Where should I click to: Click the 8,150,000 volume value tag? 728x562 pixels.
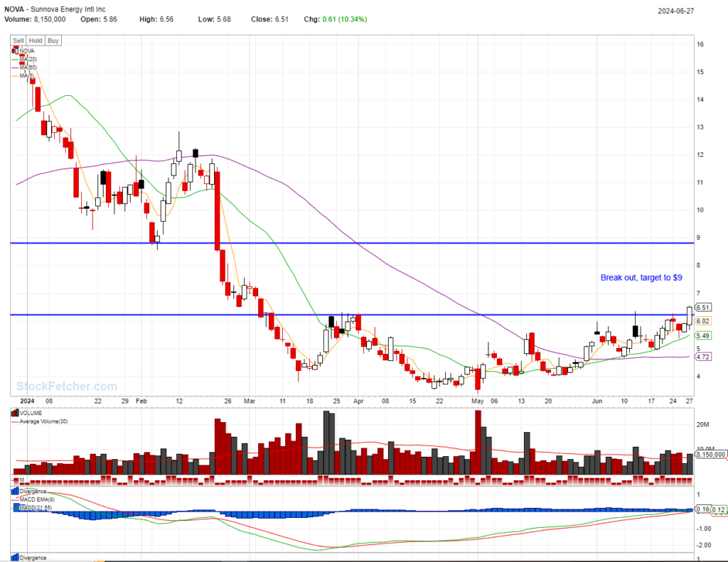click(x=710, y=454)
